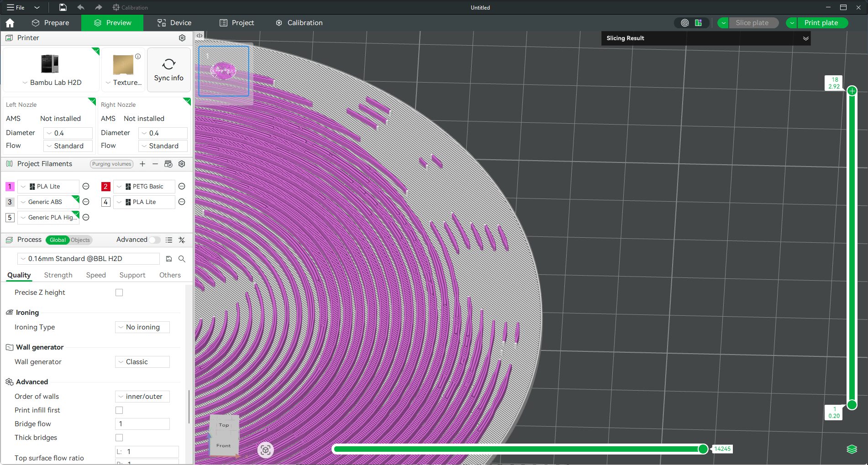The width and height of the screenshot is (868, 465).
Task: Click the Sync info button
Action: 168,70
